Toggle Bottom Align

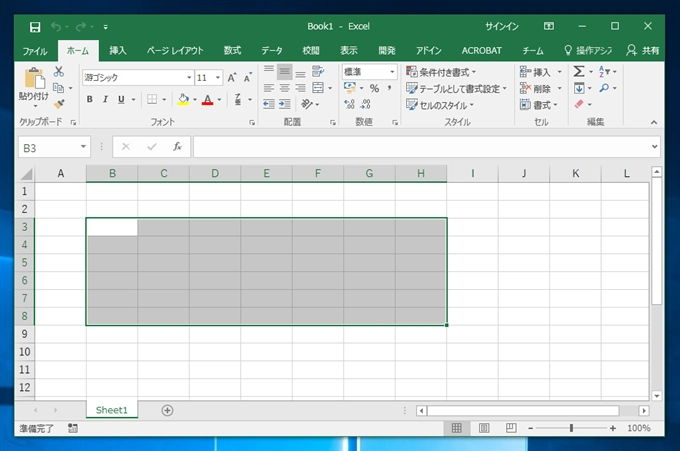click(301, 72)
